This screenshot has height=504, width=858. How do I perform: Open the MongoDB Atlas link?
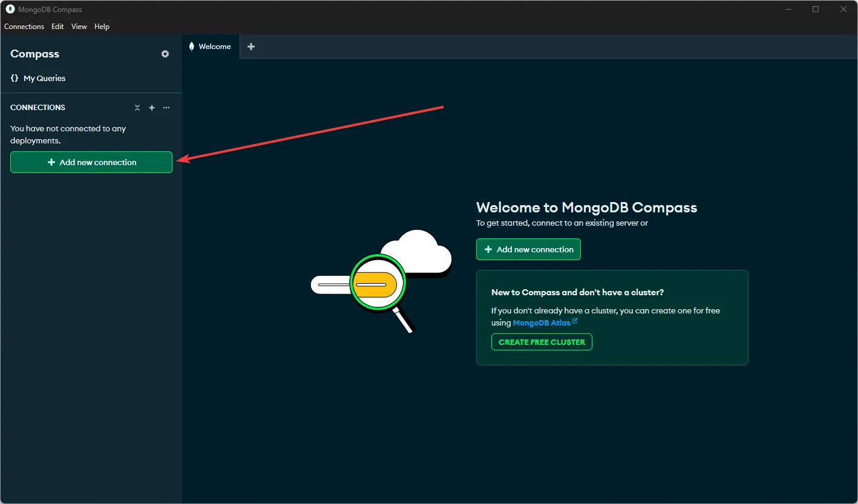click(540, 322)
